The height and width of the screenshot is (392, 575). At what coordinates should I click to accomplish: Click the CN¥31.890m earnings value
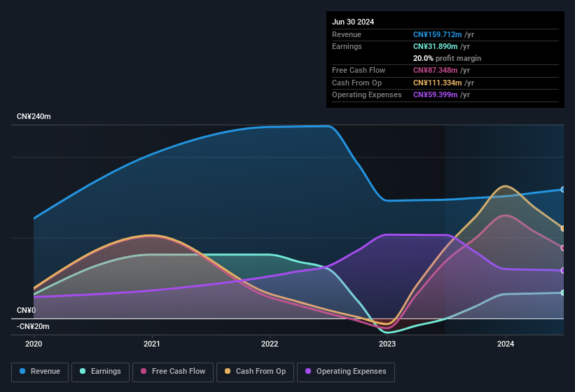436,46
